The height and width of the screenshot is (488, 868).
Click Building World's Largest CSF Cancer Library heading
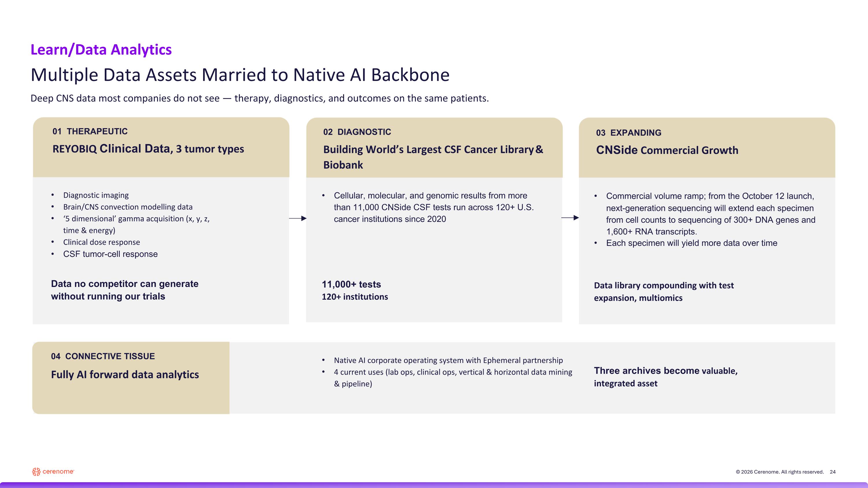433,157
